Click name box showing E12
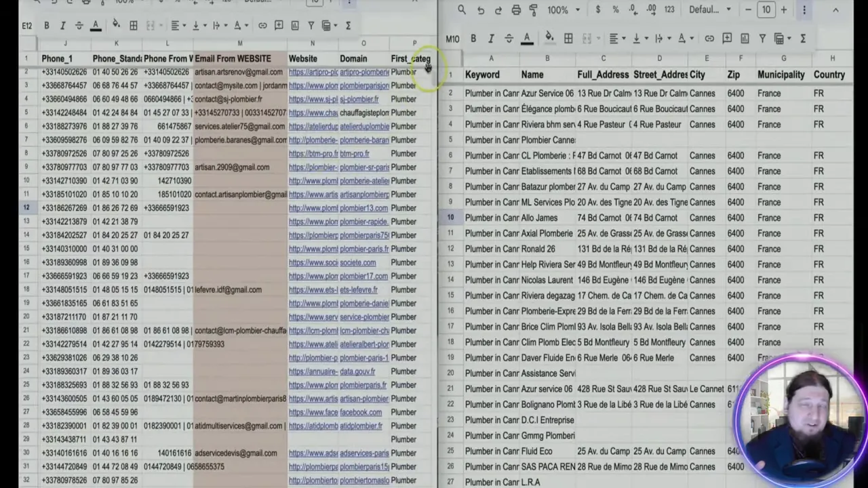The width and height of the screenshot is (868, 488). click(x=27, y=26)
